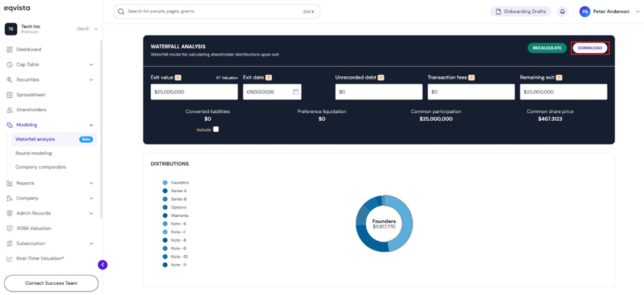Toggle Founders legend entry in Distributions
The width and height of the screenshot is (644, 295).
point(176,182)
